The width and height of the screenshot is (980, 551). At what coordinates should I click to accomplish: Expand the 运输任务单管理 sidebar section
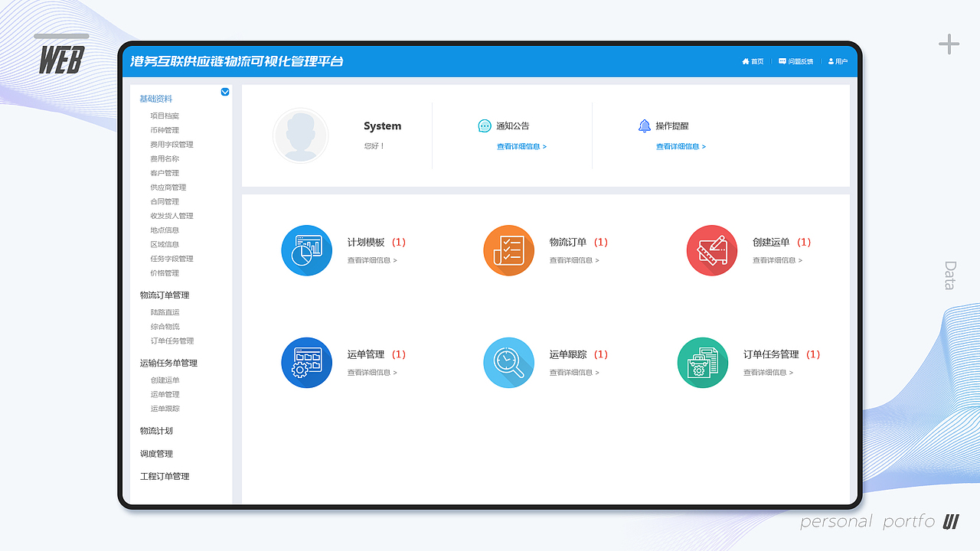(x=168, y=364)
